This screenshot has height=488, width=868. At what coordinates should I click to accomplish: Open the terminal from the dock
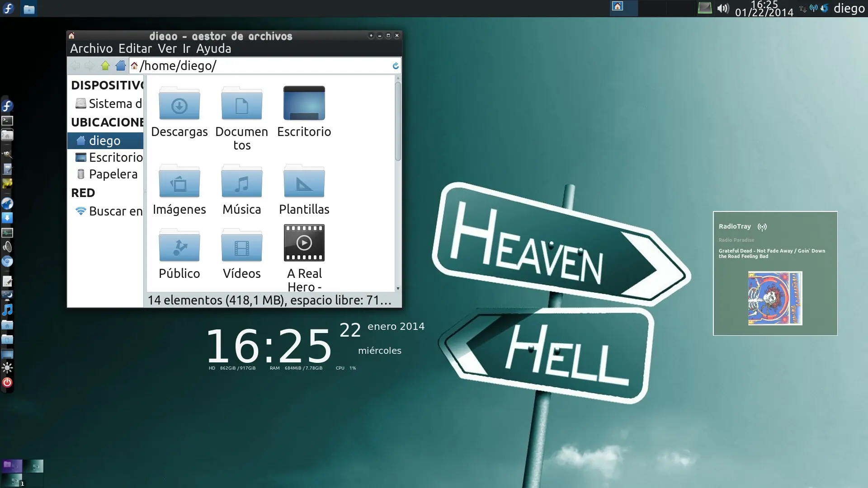click(x=7, y=121)
